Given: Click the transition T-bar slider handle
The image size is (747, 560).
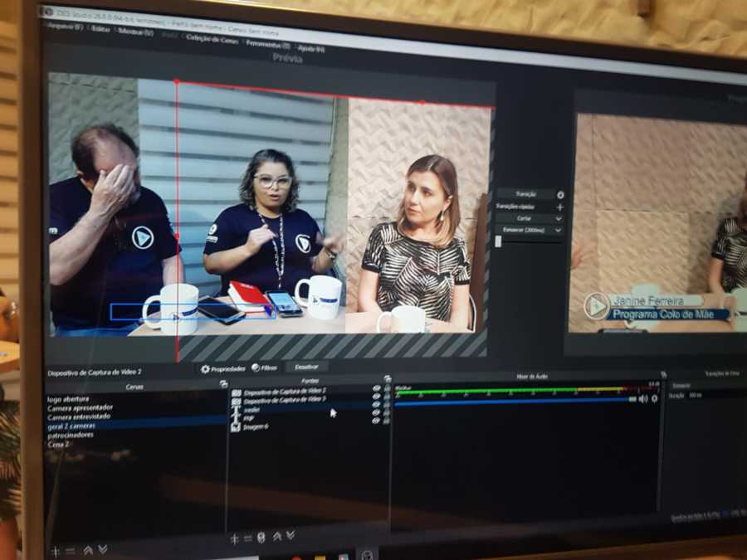Looking at the screenshot, I should 498,241.
